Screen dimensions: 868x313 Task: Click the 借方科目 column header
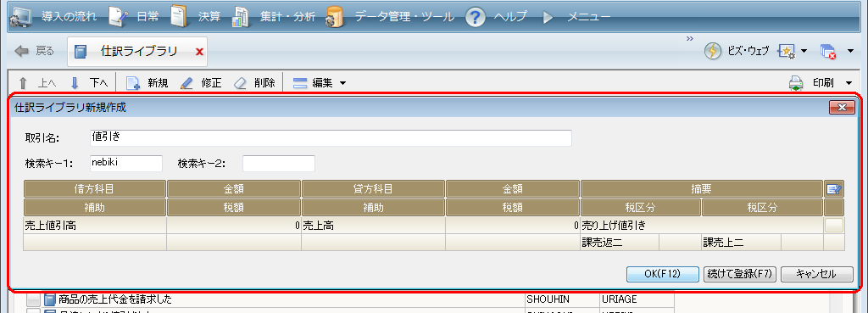pyautogui.click(x=94, y=189)
